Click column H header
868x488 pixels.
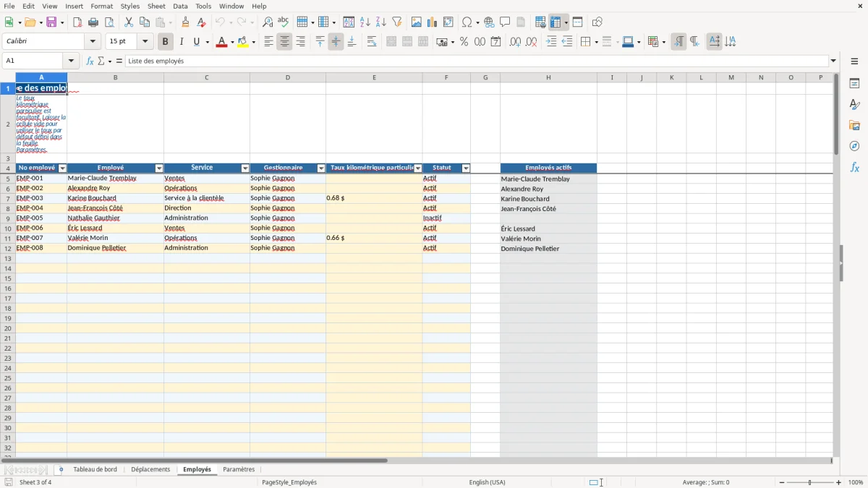click(548, 77)
